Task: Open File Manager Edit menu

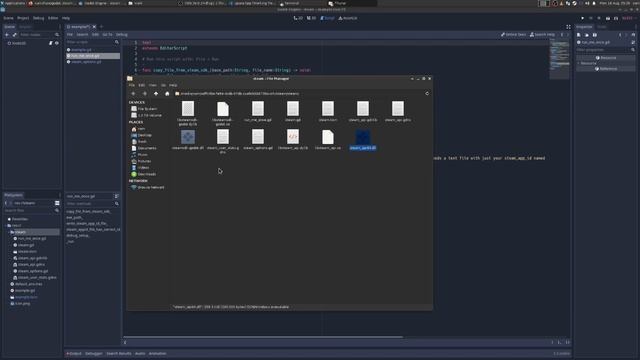Action: (x=142, y=85)
